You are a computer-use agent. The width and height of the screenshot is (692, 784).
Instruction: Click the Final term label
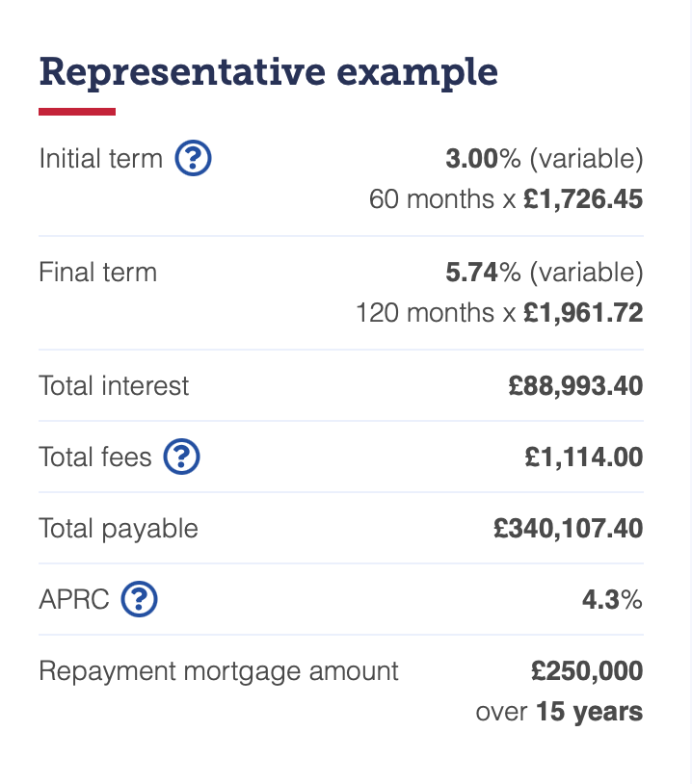coord(98,272)
